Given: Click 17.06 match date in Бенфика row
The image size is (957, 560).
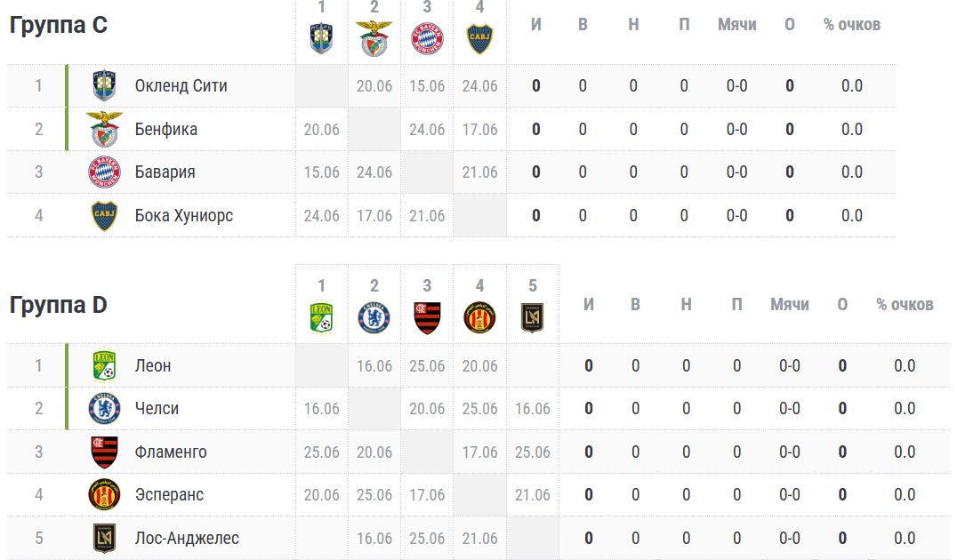Looking at the screenshot, I should [479, 129].
